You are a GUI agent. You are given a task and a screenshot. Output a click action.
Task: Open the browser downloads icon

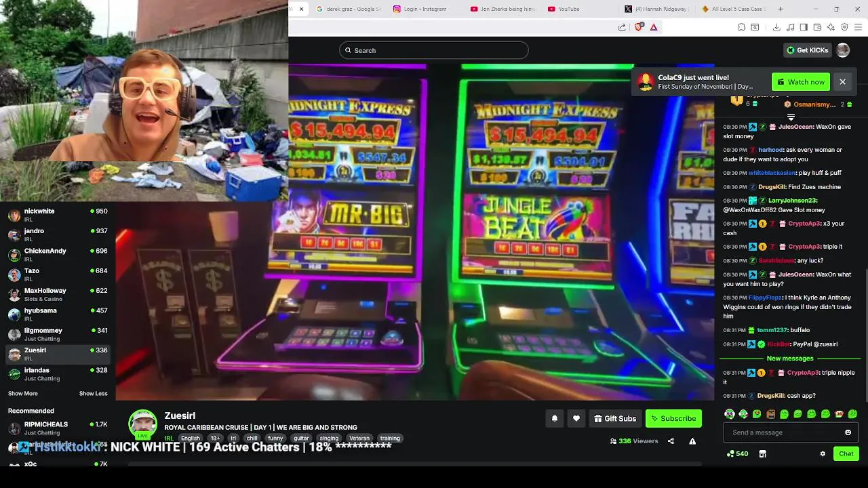pos(776,27)
